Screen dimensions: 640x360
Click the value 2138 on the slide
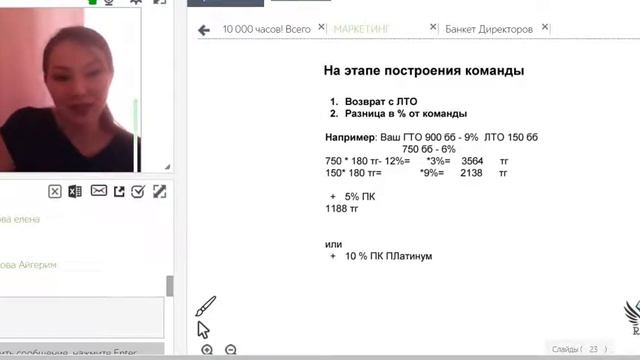pos(471,173)
